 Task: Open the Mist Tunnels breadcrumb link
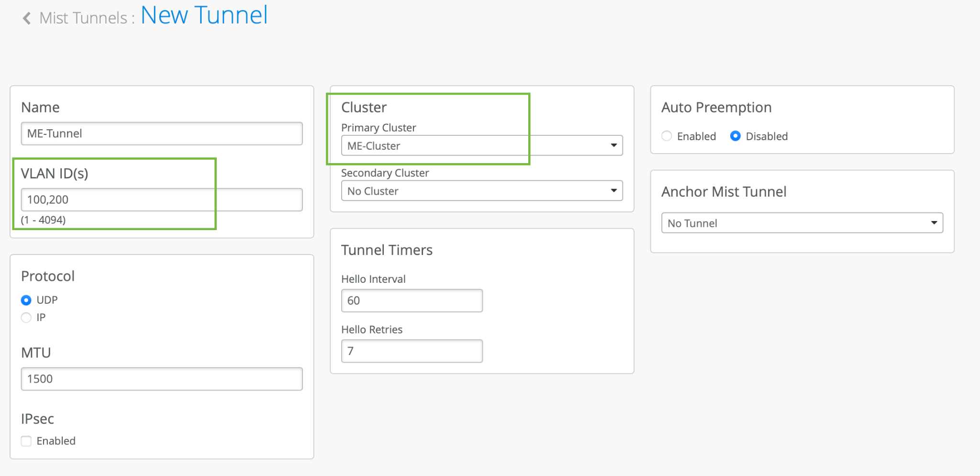[83, 18]
